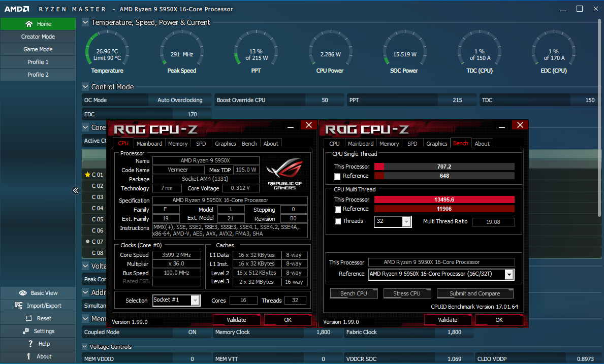Enable Single Thread Reference checkbox
Screen dimensions: 604x364
[337, 176]
